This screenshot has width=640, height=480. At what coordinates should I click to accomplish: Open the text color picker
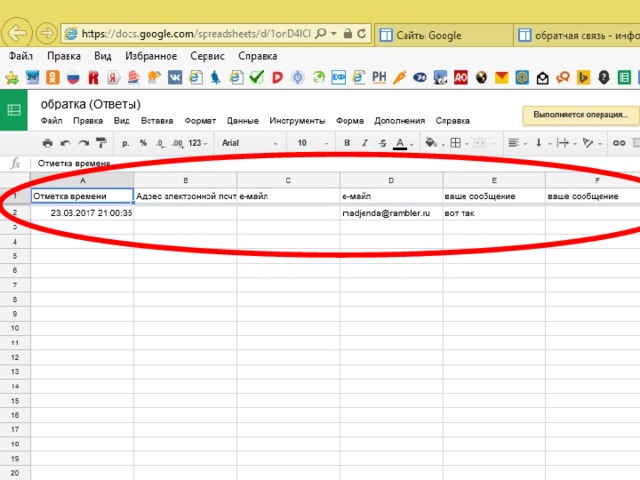400,144
